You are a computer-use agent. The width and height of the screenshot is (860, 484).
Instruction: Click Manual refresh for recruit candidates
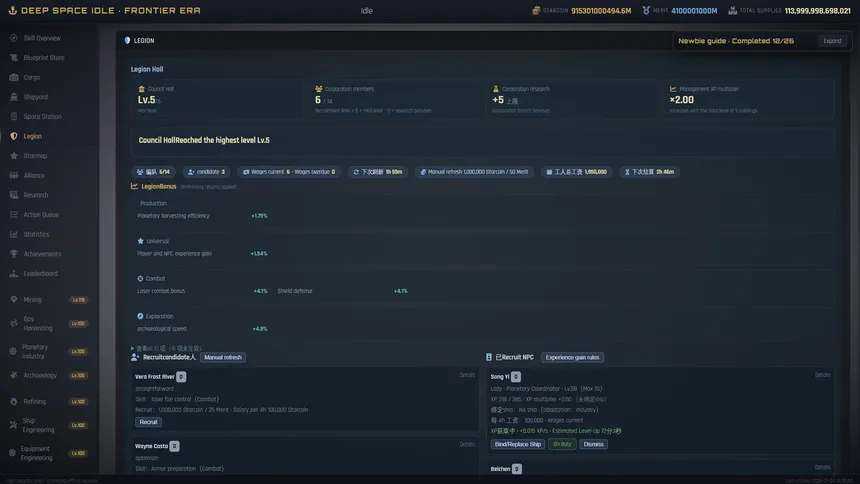point(223,357)
